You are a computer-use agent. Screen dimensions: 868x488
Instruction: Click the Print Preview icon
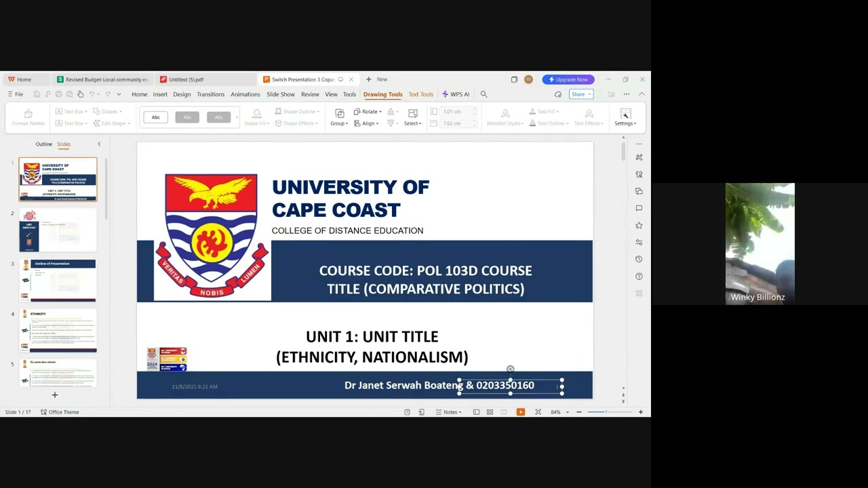tap(69, 94)
